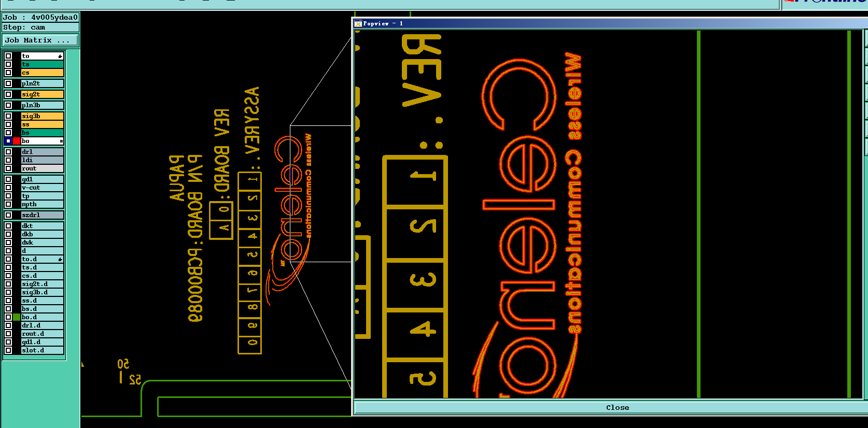Select the pln3b layer name

[x=42, y=105]
